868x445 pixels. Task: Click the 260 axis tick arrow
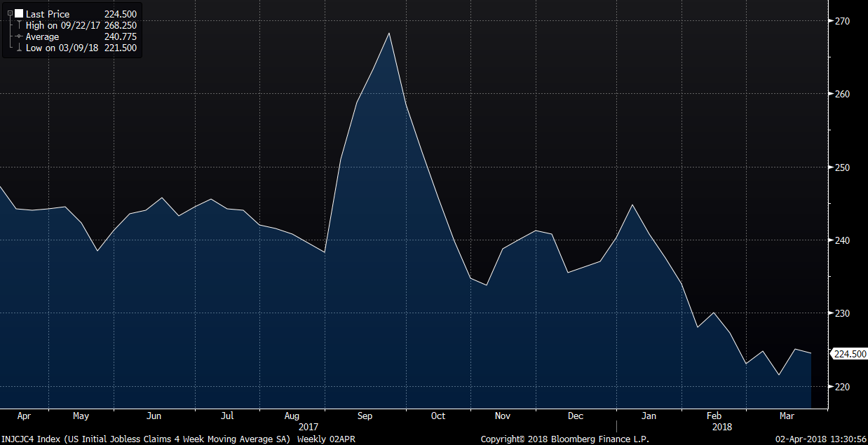833,94
